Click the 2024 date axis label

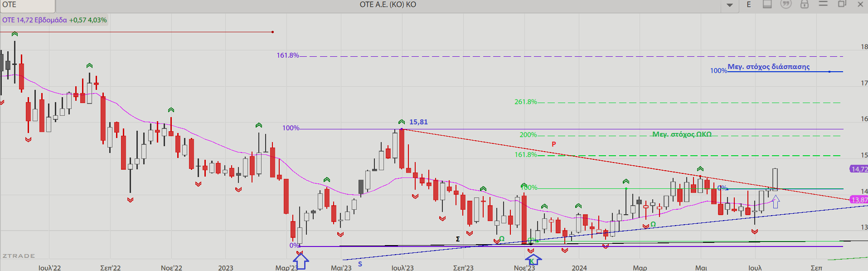tap(579, 268)
